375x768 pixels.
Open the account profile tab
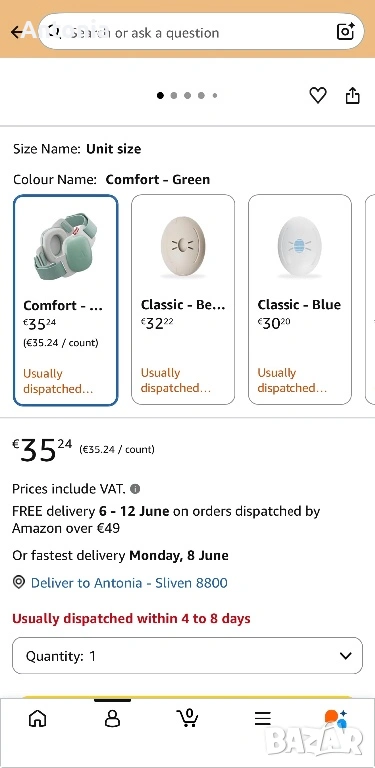[113, 719]
